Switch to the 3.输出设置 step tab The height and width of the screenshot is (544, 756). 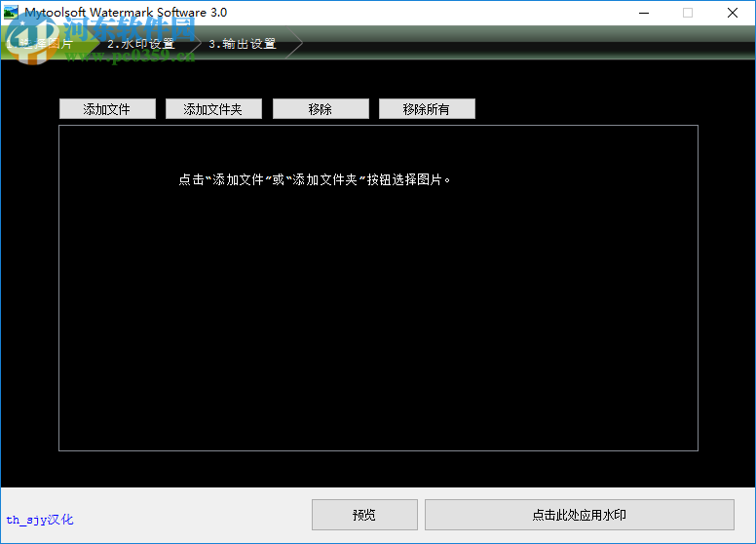point(243,44)
